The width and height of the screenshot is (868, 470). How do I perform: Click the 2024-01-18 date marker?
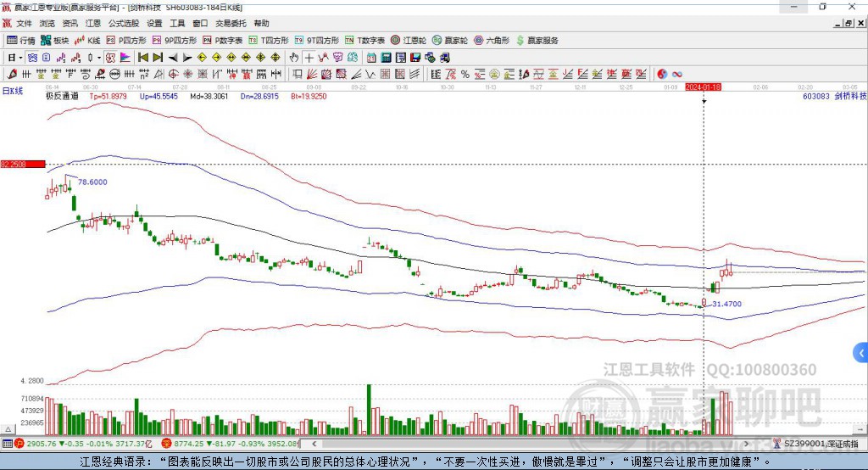(703, 87)
